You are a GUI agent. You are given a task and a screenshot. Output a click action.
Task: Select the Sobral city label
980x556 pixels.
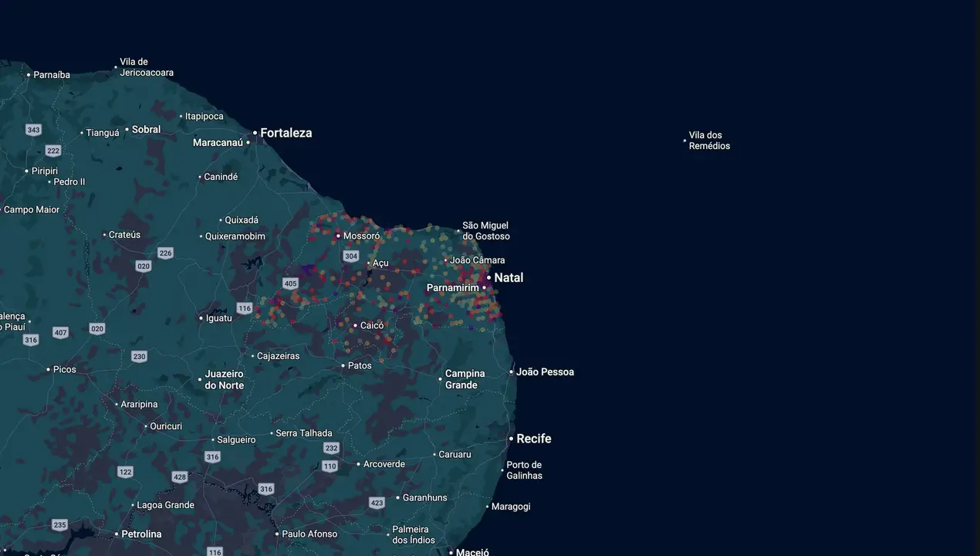(x=147, y=130)
